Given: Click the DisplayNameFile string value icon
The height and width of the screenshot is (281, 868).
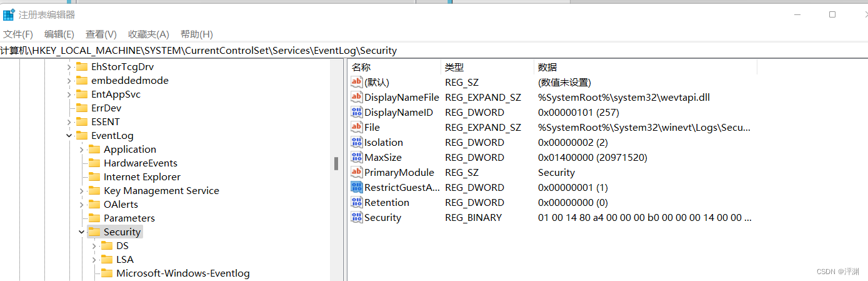Looking at the screenshot, I should click(356, 98).
